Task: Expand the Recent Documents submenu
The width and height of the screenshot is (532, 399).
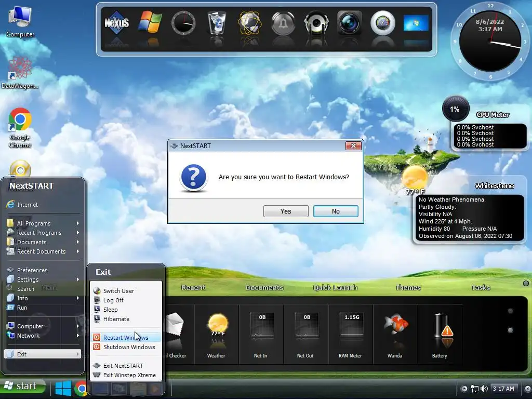Action: tap(43, 251)
